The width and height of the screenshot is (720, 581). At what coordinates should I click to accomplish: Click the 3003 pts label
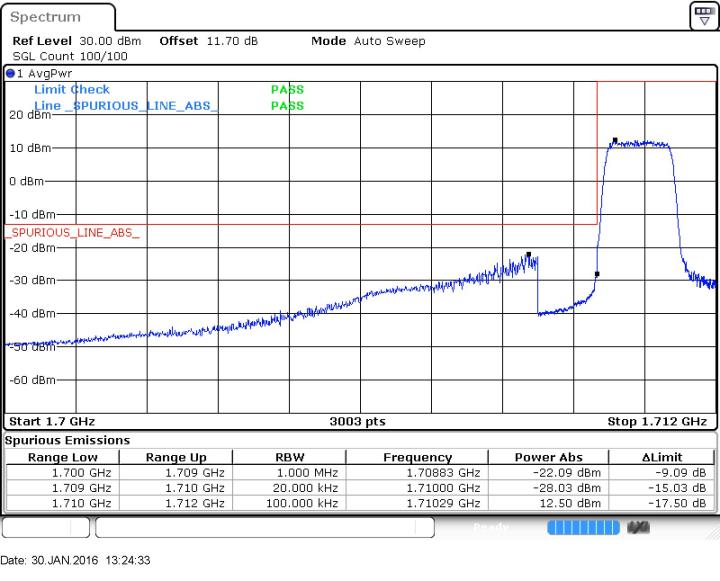point(358,421)
